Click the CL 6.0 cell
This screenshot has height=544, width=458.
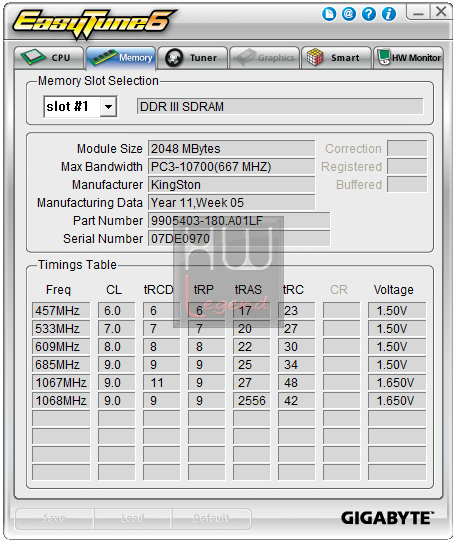pyautogui.click(x=116, y=311)
